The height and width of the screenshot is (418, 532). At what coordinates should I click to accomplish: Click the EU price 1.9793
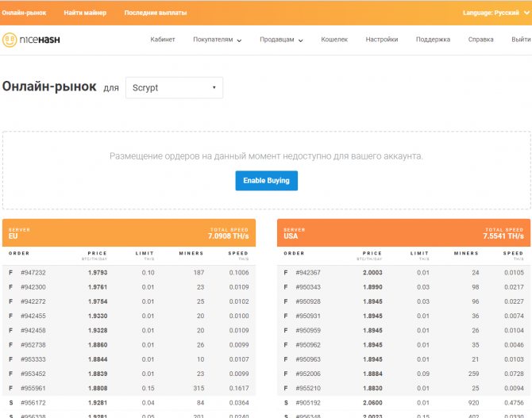pyautogui.click(x=98, y=273)
